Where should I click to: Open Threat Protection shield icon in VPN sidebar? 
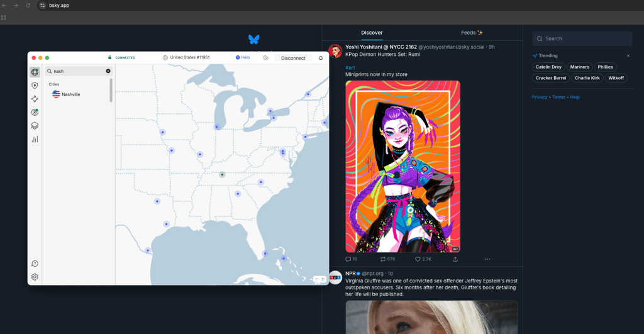[35, 86]
